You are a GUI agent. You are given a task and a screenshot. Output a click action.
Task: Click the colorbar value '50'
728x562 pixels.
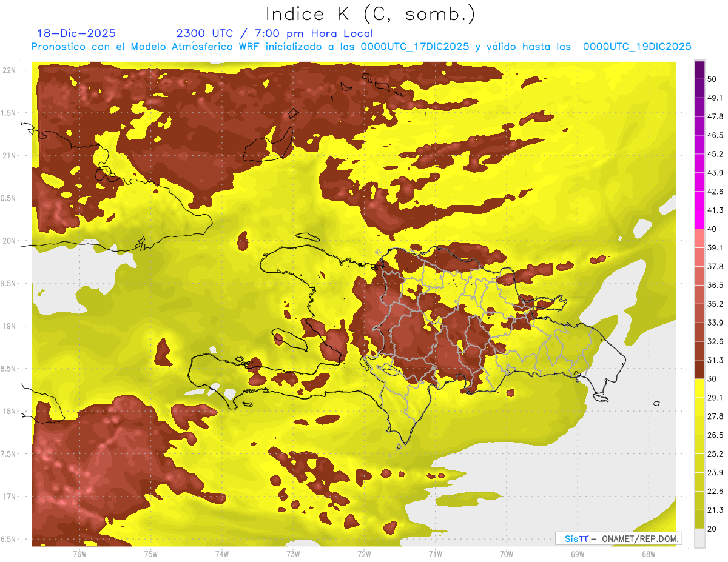(712, 79)
